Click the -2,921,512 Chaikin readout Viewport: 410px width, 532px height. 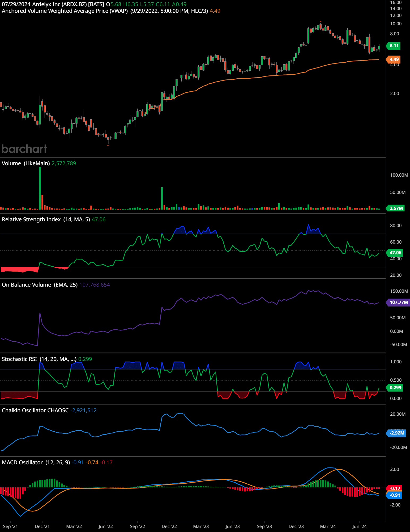83,410
